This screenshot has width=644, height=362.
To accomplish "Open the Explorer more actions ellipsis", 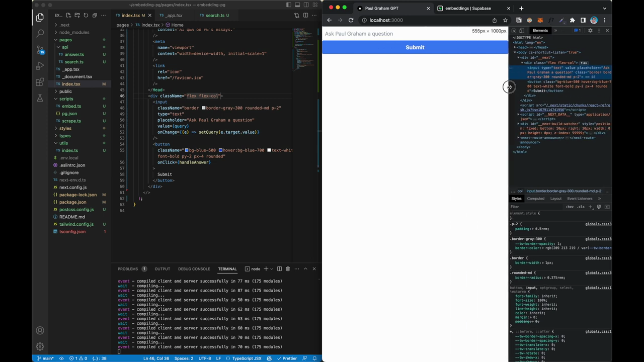I will [x=103, y=15].
